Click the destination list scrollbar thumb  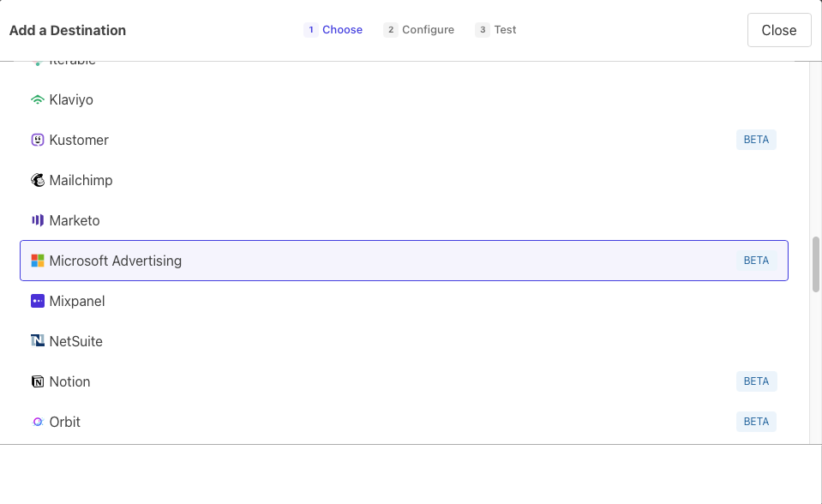tap(815, 264)
